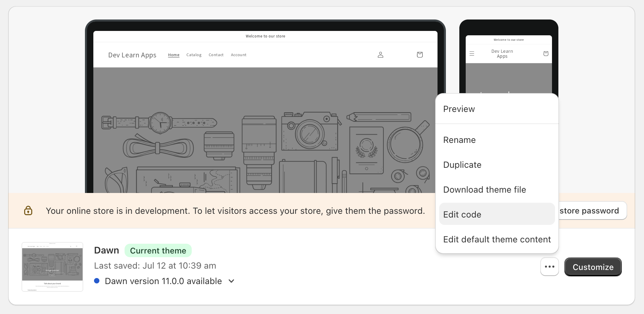The height and width of the screenshot is (314, 644).
Task: Click the account person icon in desktop preview
Action: point(380,55)
